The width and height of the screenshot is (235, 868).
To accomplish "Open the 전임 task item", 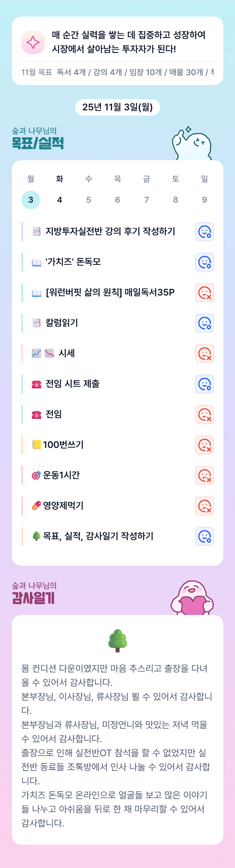I will click(54, 414).
